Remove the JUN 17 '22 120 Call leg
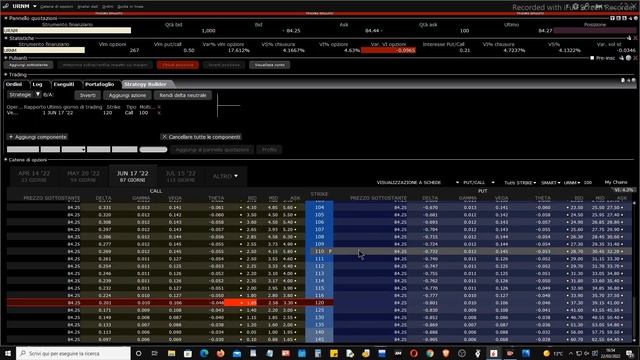This screenshot has height=360, width=640. point(159,113)
